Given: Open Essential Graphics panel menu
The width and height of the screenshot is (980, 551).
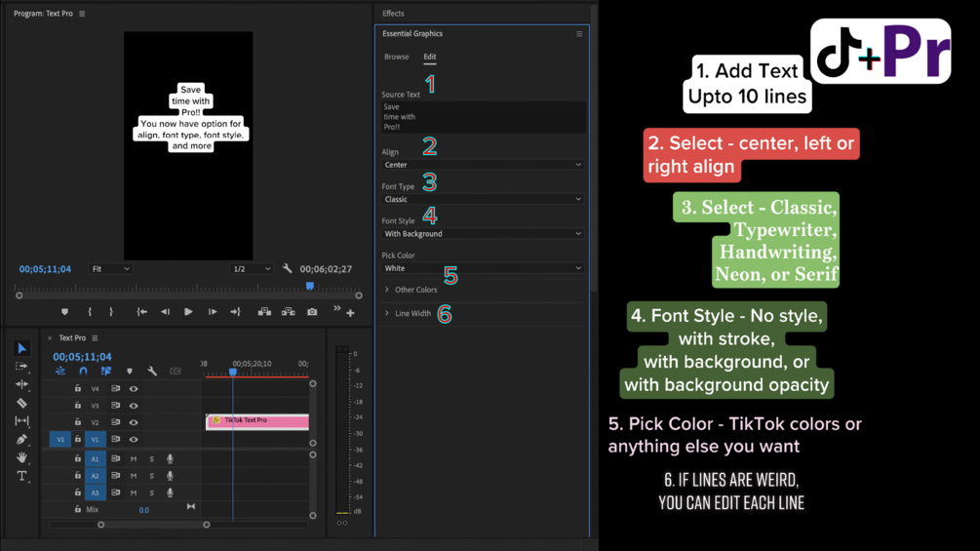Looking at the screenshot, I should 579,34.
